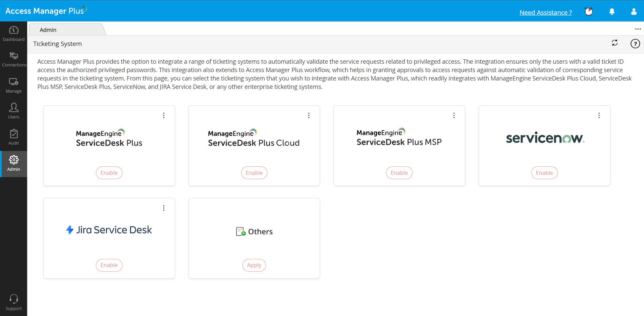Select Admin in the left sidebar

tap(14, 164)
